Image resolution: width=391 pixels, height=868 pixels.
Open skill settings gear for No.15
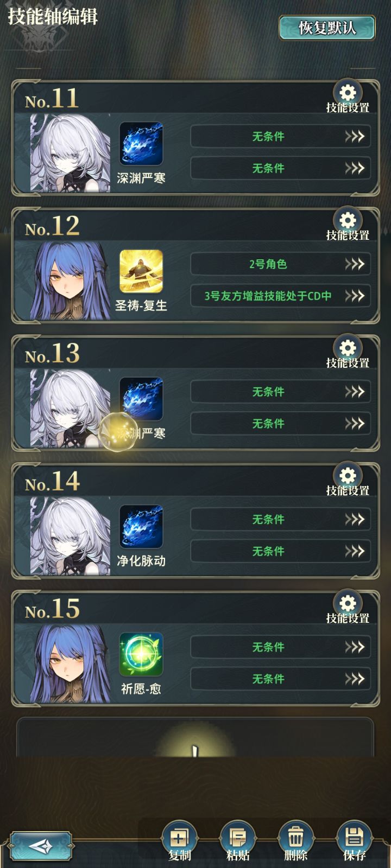(x=348, y=603)
